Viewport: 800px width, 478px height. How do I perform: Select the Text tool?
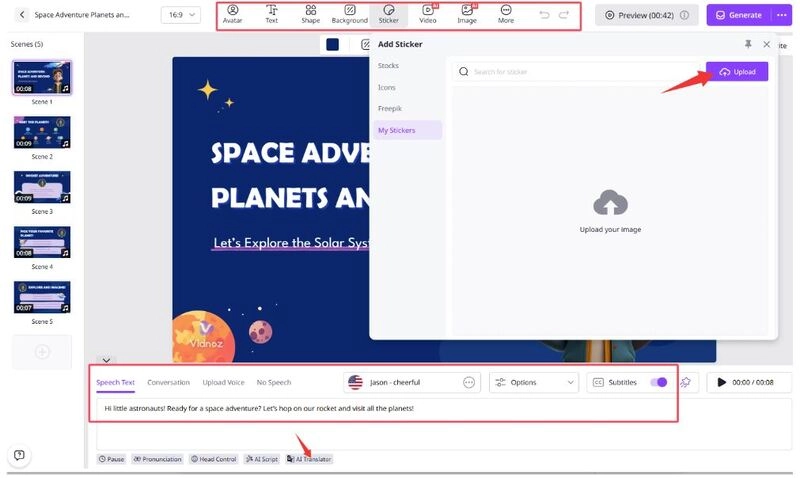tap(271, 14)
